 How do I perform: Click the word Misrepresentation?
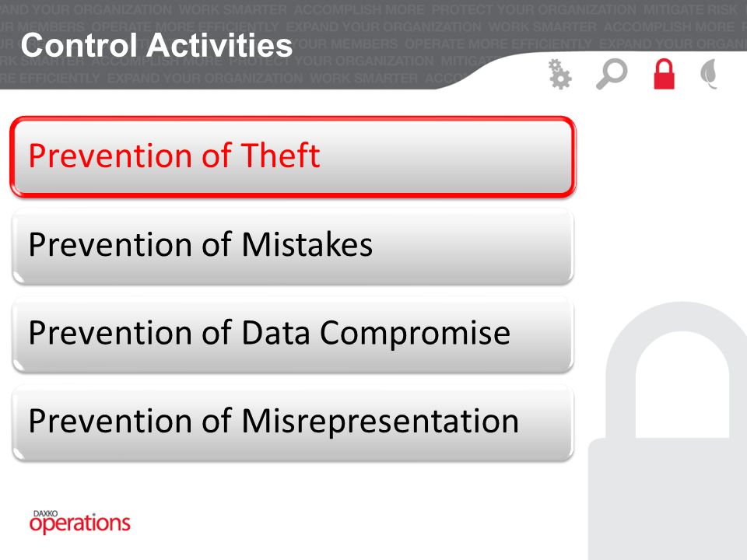pyautogui.click(x=381, y=422)
